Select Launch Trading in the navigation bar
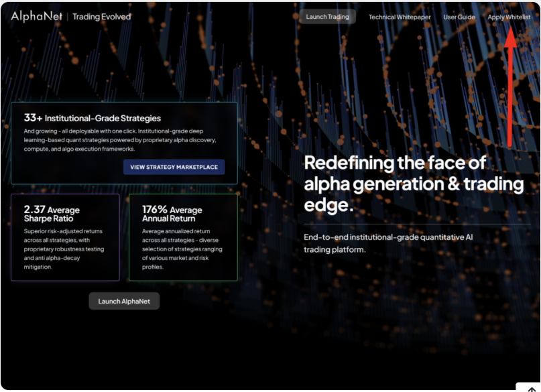Screen dimensions: 541x392 pyautogui.click(x=328, y=17)
